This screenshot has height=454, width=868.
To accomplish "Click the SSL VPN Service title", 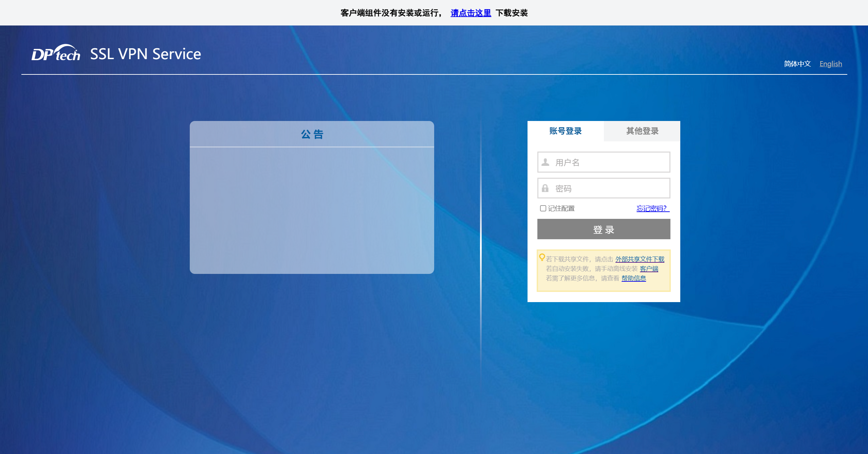I will [x=146, y=54].
